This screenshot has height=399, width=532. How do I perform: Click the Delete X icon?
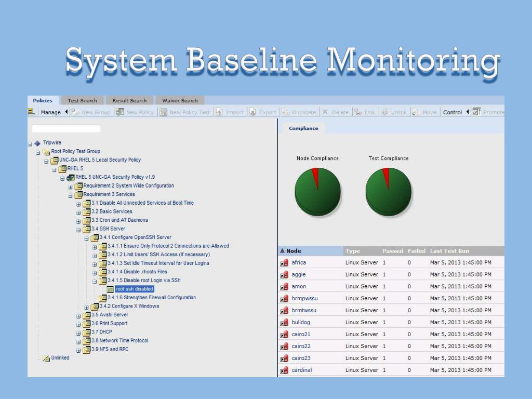325,112
